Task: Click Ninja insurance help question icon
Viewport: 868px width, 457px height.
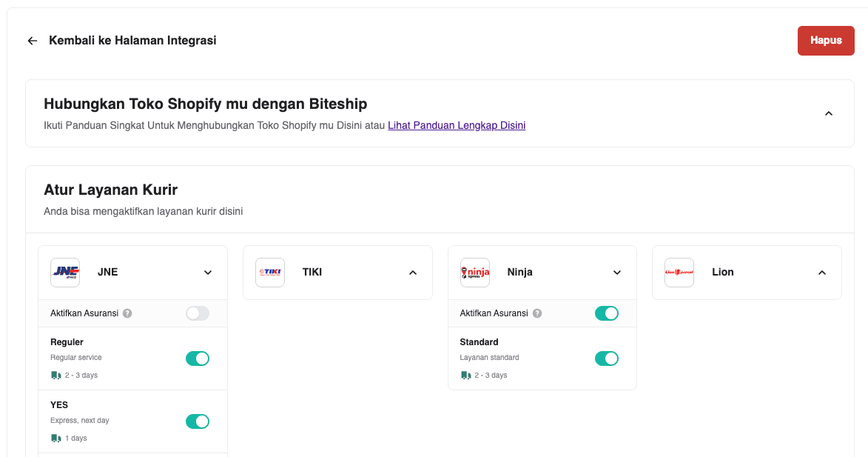Action: pyautogui.click(x=537, y=313)
